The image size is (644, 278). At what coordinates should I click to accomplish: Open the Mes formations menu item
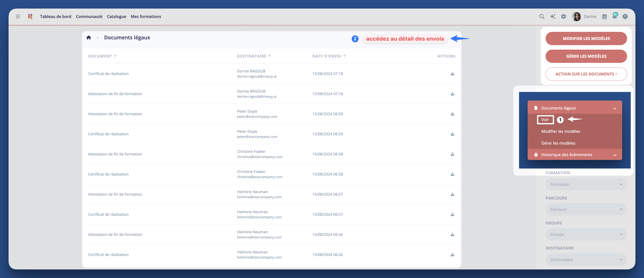[x=146, y=16]
